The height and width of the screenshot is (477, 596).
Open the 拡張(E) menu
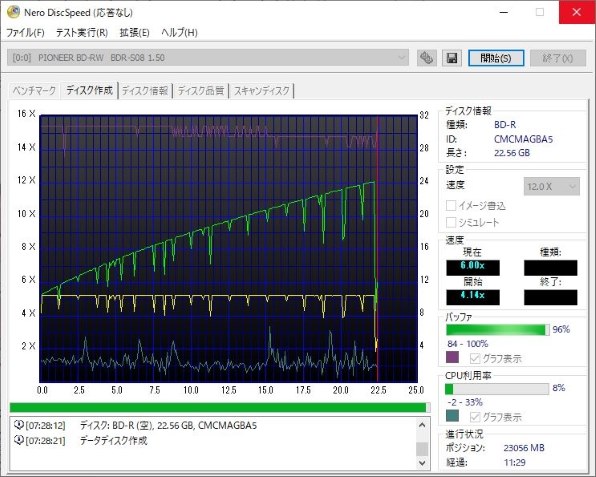tap(134, 33)
